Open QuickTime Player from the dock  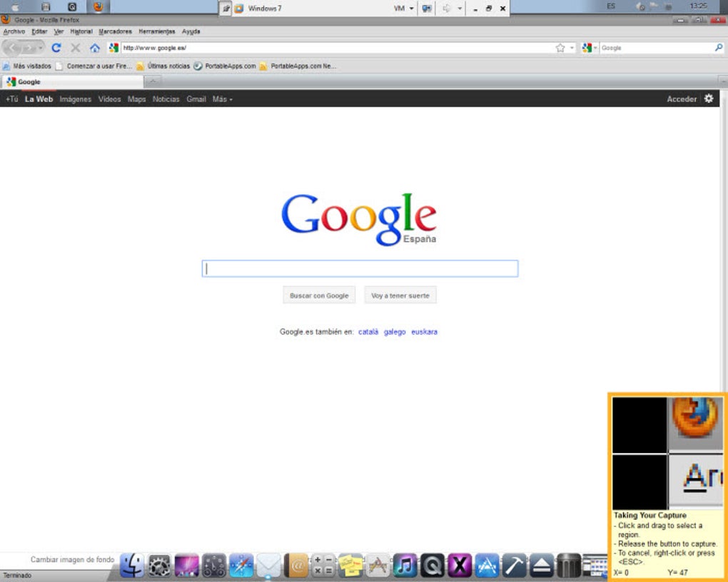[x=433, y=566]
